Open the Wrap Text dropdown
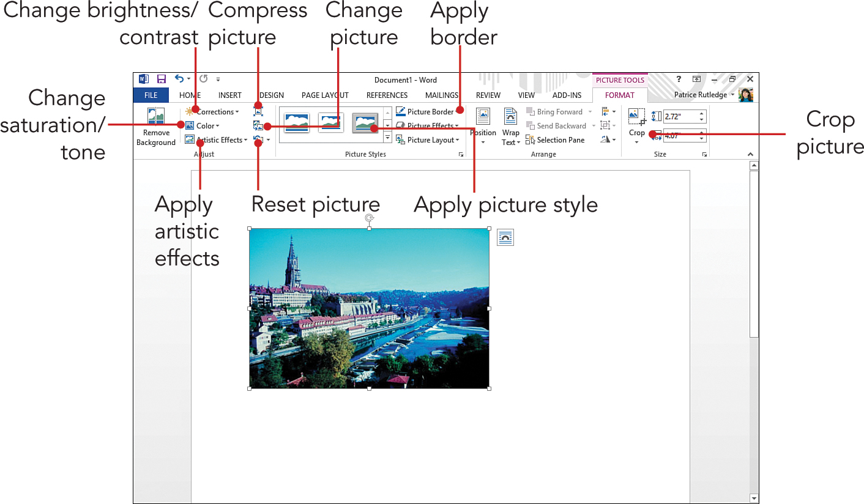The height and width of the screenshot is (504, 864). coord(510,127)
